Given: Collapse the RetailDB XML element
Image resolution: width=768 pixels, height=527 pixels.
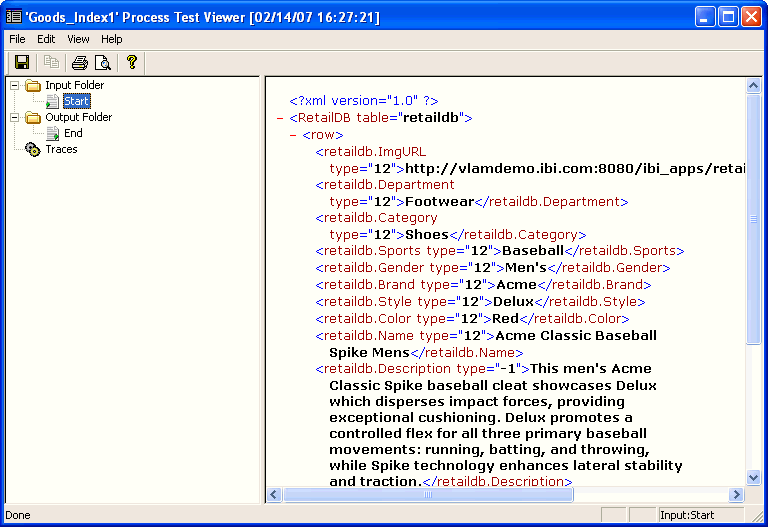Looking at the screenshot, I should pyautogui.click(x=280, y=118).
